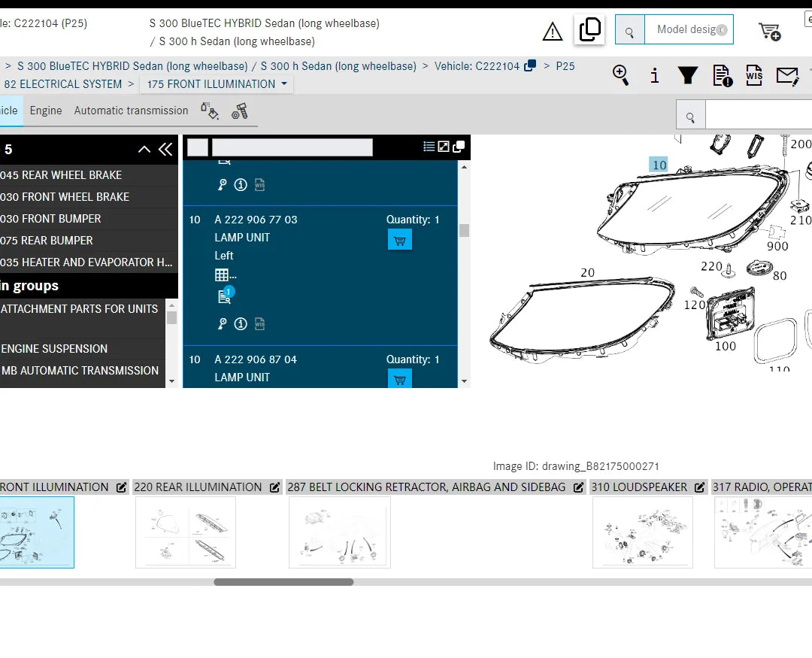
Task: Collapse the panel with the up chevron
Action: pyautogui.click(x=144, y=150)
